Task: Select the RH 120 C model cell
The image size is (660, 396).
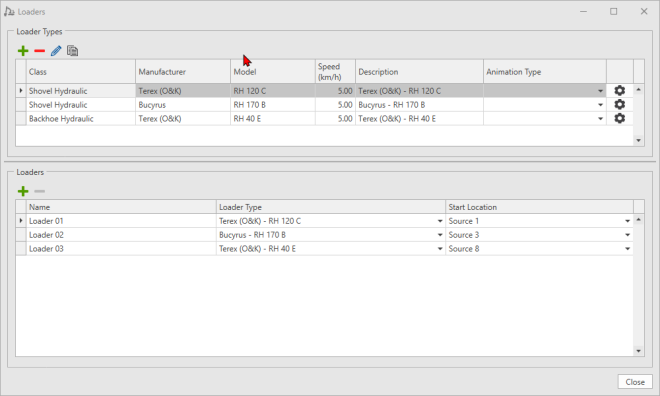Action: pyautogui.click(x=273, y=91)
